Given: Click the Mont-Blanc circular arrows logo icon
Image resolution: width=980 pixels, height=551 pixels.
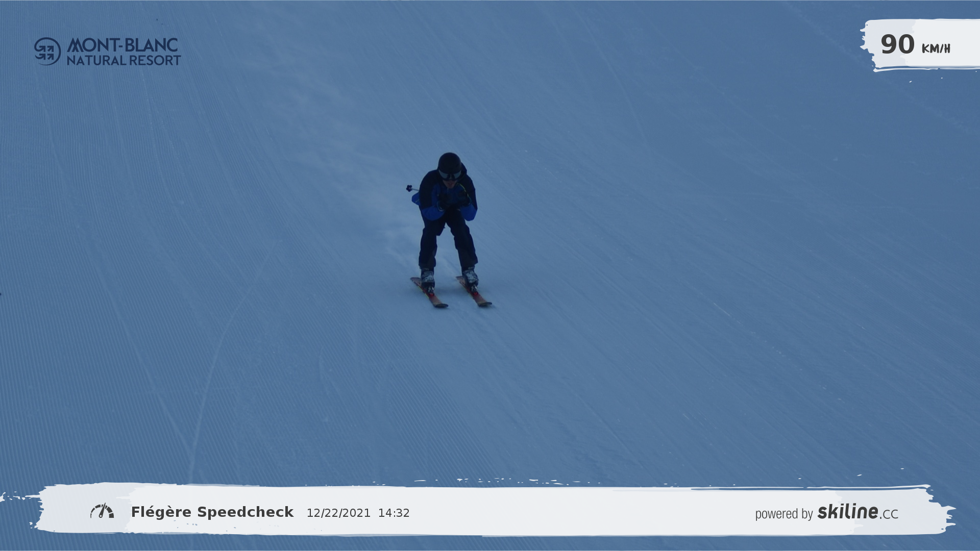Looking at the screenshot, I should point(47,51).
